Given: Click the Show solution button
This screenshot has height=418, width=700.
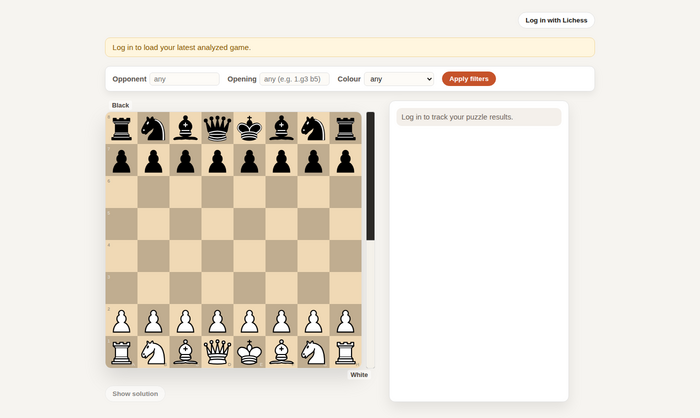Looking at the screenshot, I should coord(135,393).
